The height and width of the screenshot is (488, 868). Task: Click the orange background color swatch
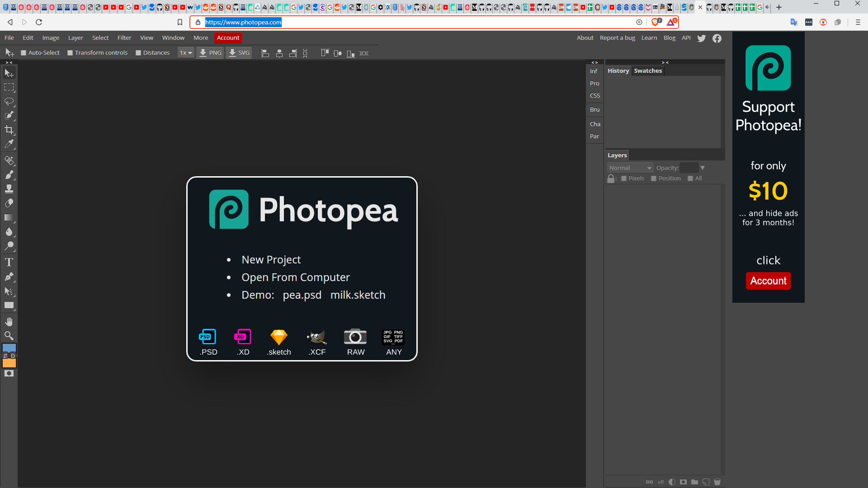(x=9, y=363)
